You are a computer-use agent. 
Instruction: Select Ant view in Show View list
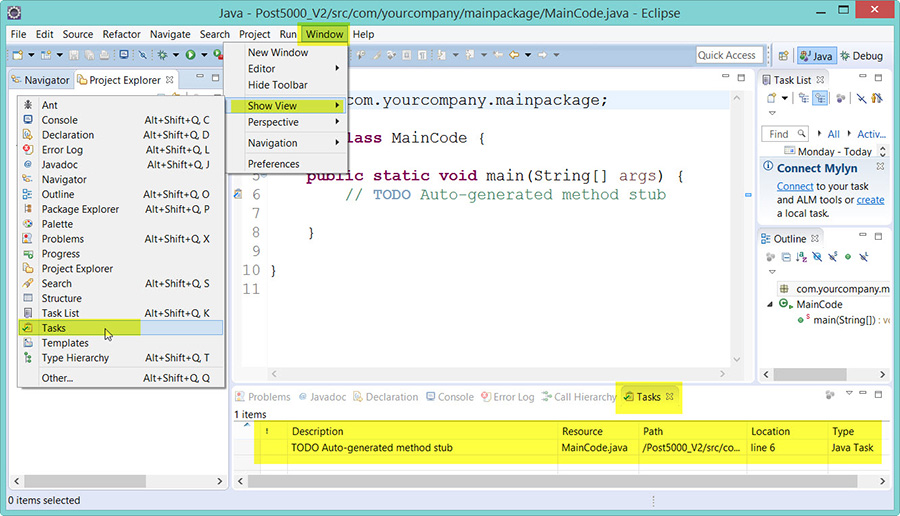coord(121,105)
